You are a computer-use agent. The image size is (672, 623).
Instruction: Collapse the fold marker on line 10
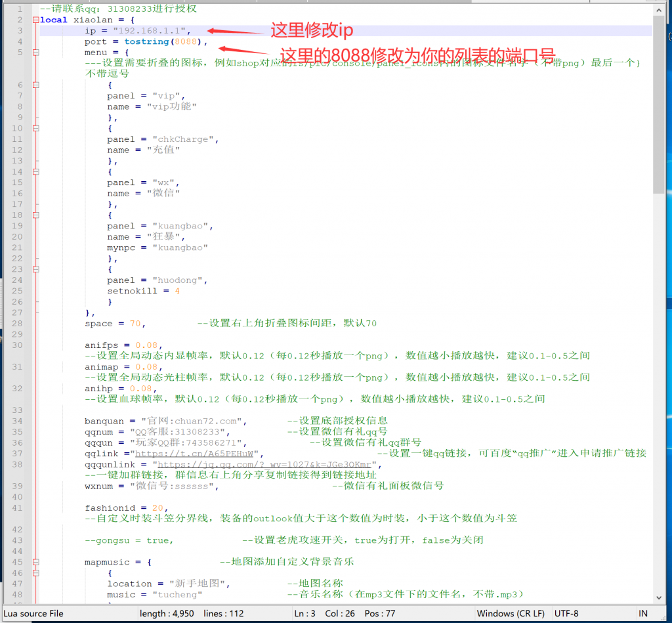click(x=36, y=128)
